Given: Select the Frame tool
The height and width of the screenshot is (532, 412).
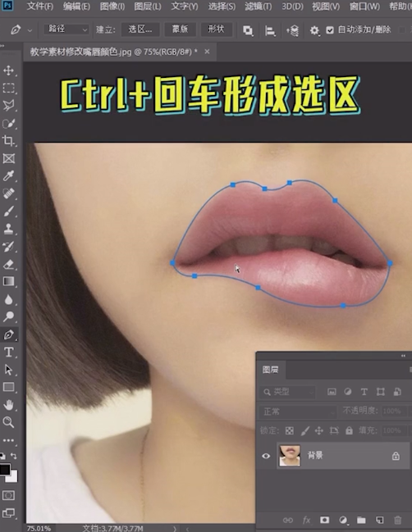Looking at the screenshot, I should point(8,158).
